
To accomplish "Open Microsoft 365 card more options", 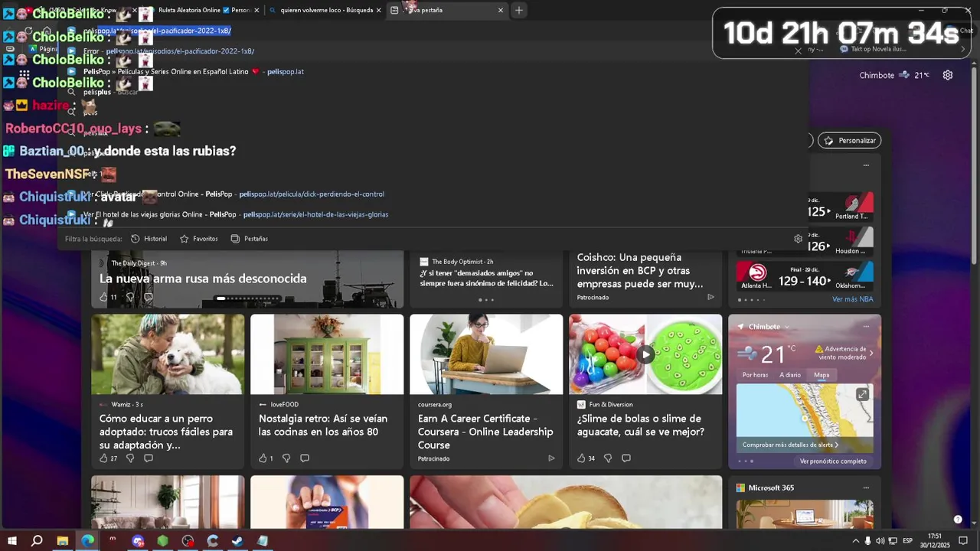I will pos(866,487).
